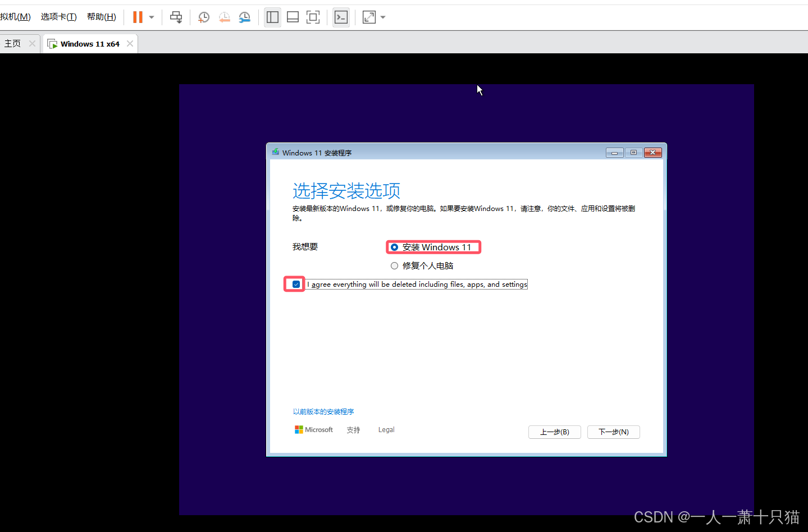Toggle the thumbnail bar view
Screen dimensions: 808x532
(x=293, y=17)
